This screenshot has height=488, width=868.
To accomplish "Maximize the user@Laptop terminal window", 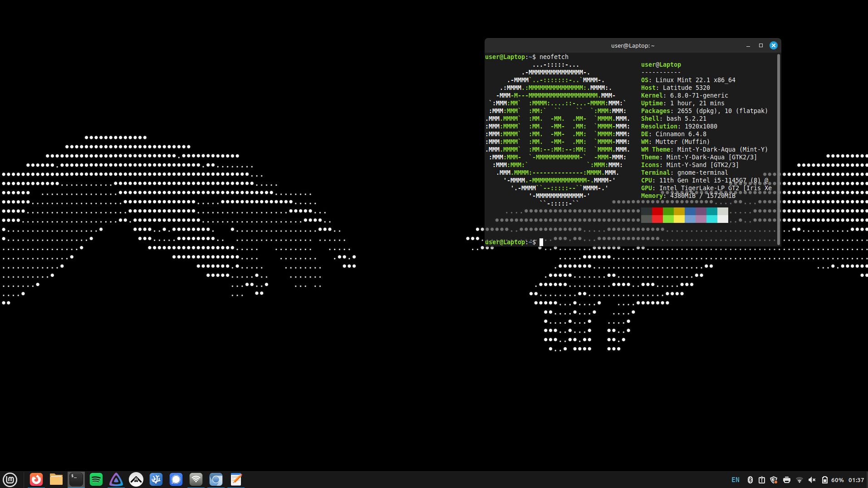I will coord(761,45).
